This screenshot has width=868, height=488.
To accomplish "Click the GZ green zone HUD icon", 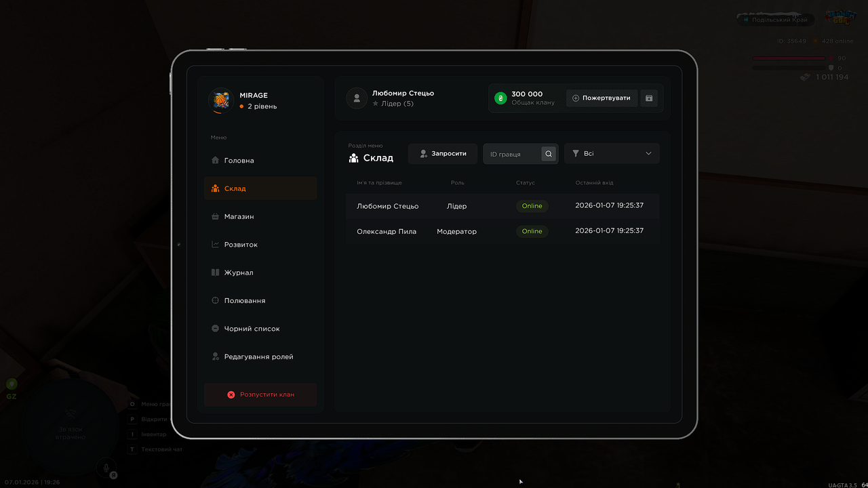I will tap(12, 384).
